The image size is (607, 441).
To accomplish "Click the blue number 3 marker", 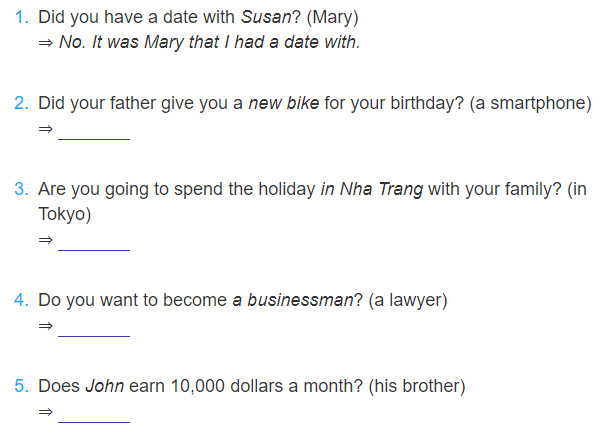I will 21,189.
